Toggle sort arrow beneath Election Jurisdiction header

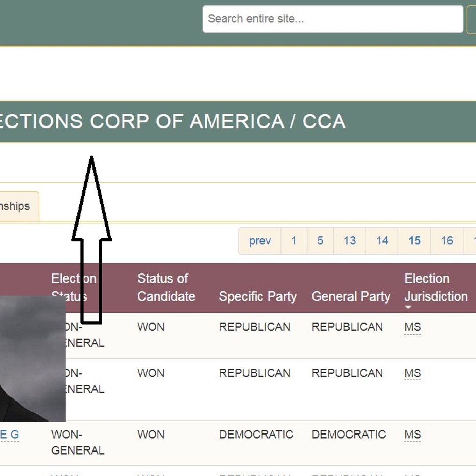pyautogui.click(x=408, y=307)
